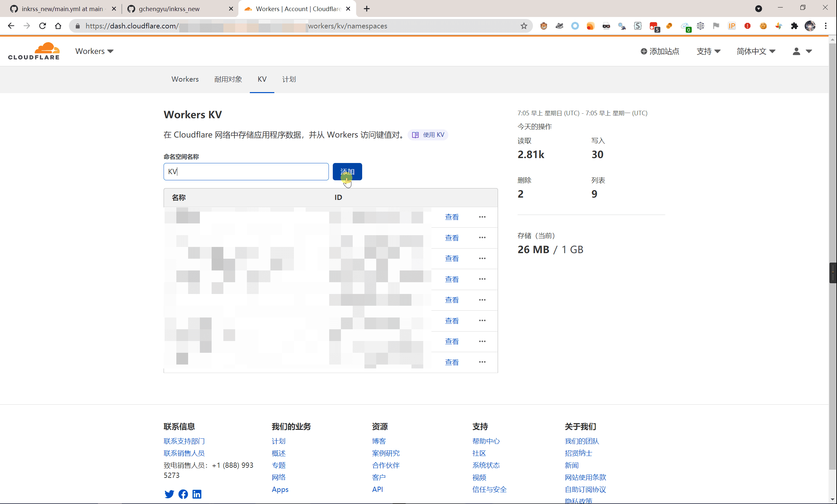Image resolution: width=837 pixels, height=504 pixels.
Task: Open browser home page icon
Action: pyautogui.click(x=58, y=26)
